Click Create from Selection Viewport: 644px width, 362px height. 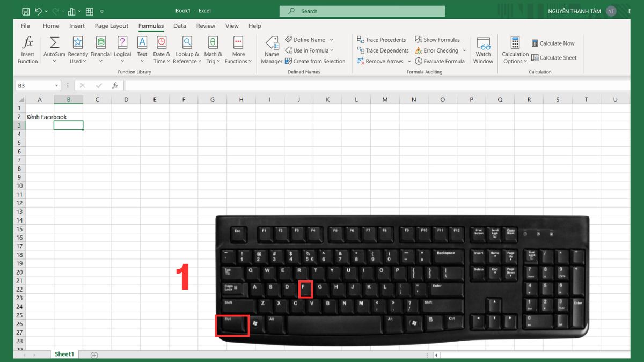pos(315,61)
